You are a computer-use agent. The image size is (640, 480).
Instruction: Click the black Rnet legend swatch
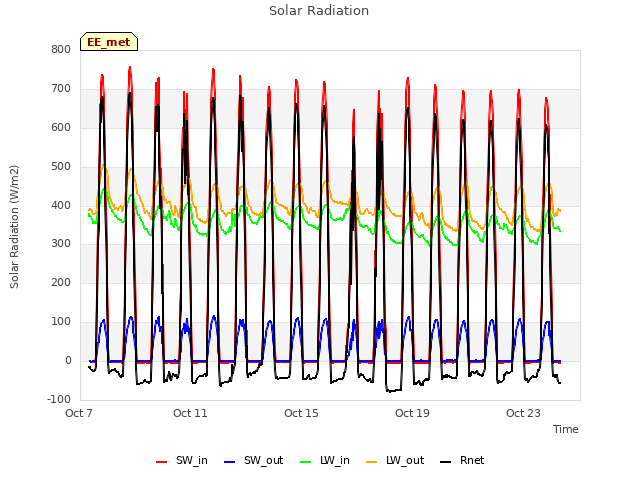click(x=445, y=462)
